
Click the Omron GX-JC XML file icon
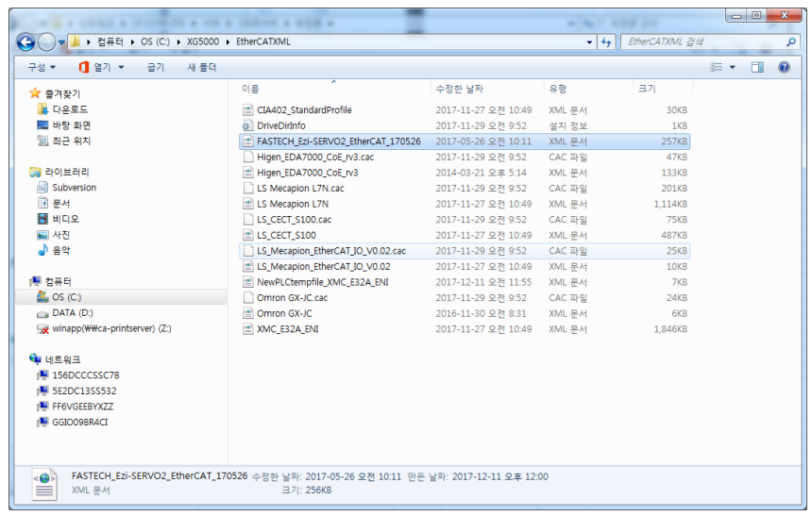coord(248,313)
